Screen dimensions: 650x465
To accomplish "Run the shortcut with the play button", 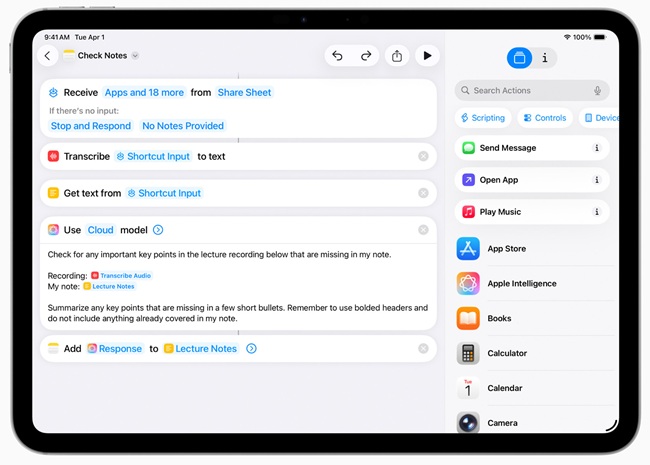I will coord(427,56).
